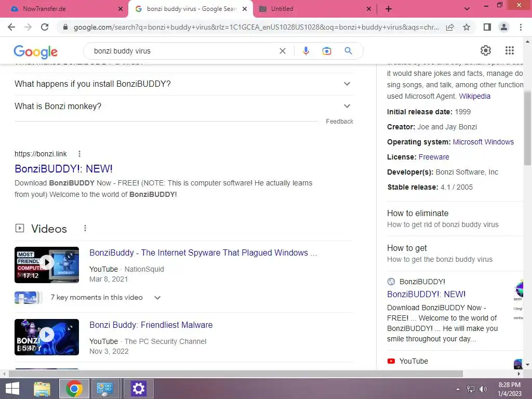Click the key moments preview thumbnail
Image resolution: width=532 pixels, height=399 pixels.
tap(28, 298)
